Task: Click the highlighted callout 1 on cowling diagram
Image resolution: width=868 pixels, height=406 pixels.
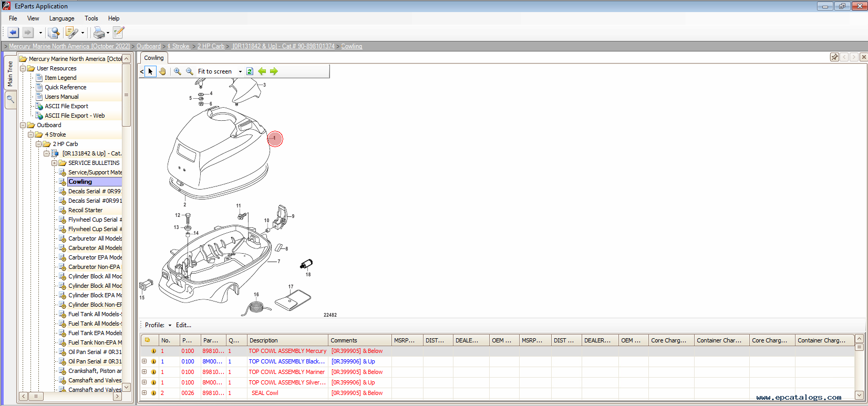Action: coord(275,139)
